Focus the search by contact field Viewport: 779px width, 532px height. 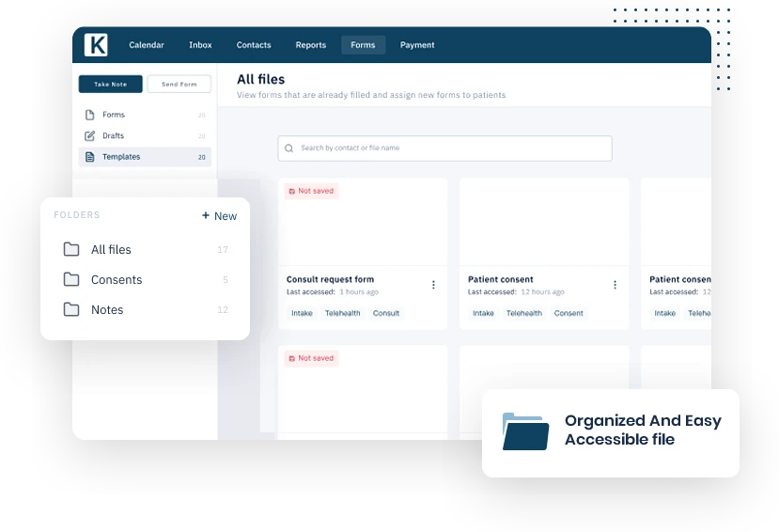451,149
